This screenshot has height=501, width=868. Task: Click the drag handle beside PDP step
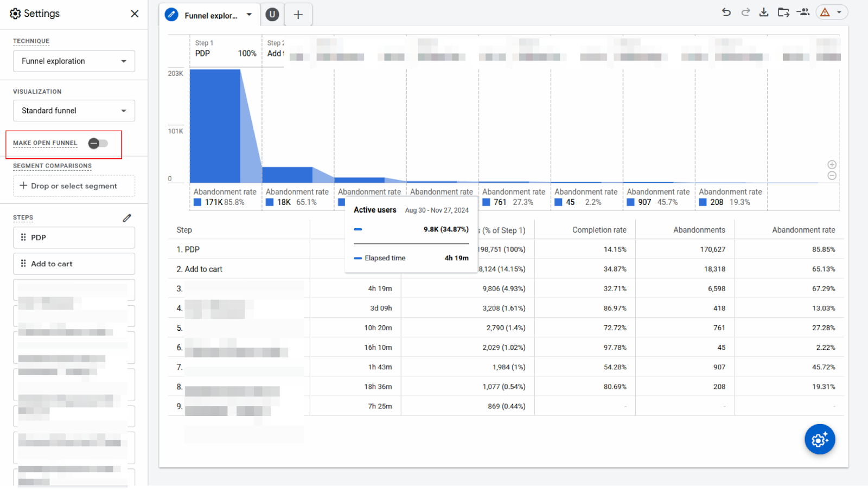pyautogui.click(x=23, y=237)
